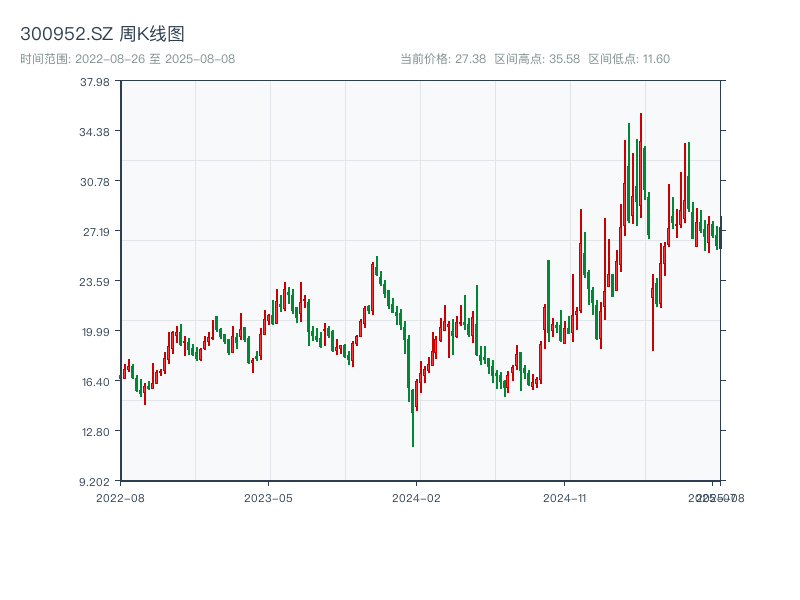Click the 2024-02 x-axis date label

pos(417,497)
